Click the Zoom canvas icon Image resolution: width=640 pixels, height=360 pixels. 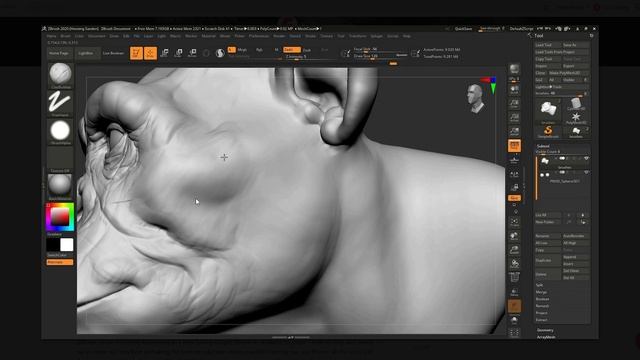514,104
